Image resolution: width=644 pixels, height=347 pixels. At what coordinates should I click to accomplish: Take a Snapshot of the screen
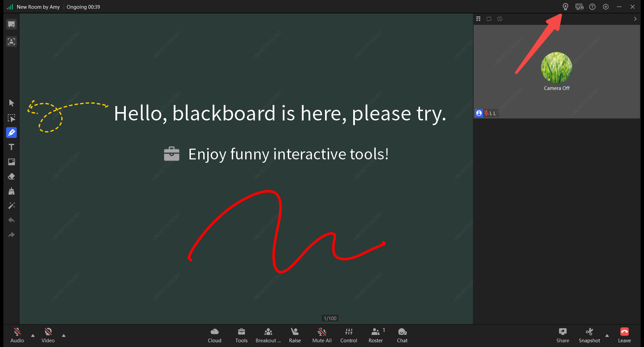click(x=589, y=335)
